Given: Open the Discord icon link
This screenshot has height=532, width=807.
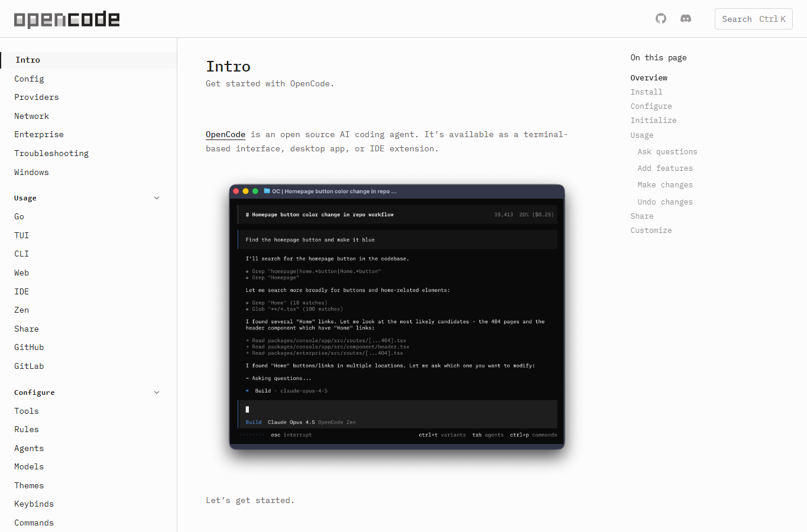Looking at the screenshot, I should [x=686, y=18].
